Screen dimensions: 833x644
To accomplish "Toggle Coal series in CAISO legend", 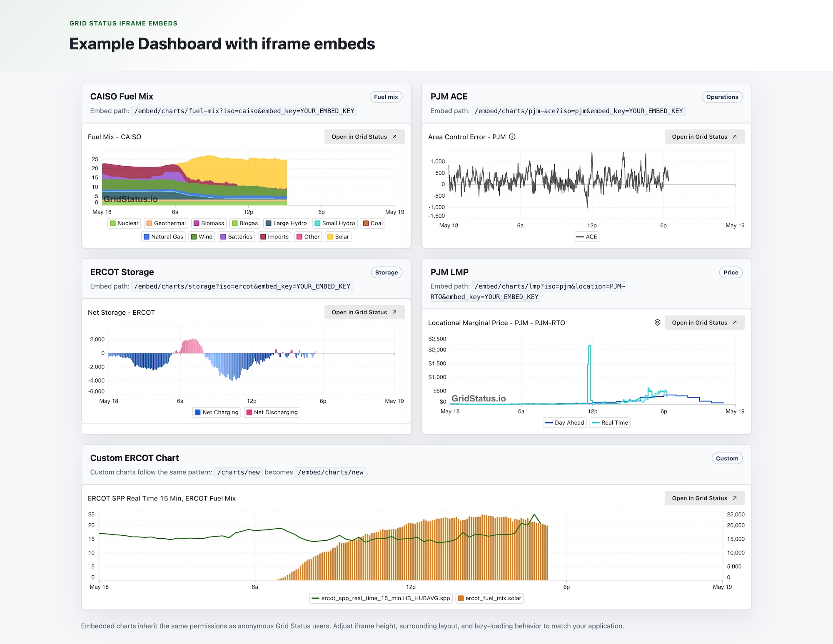I will point(373,223).
